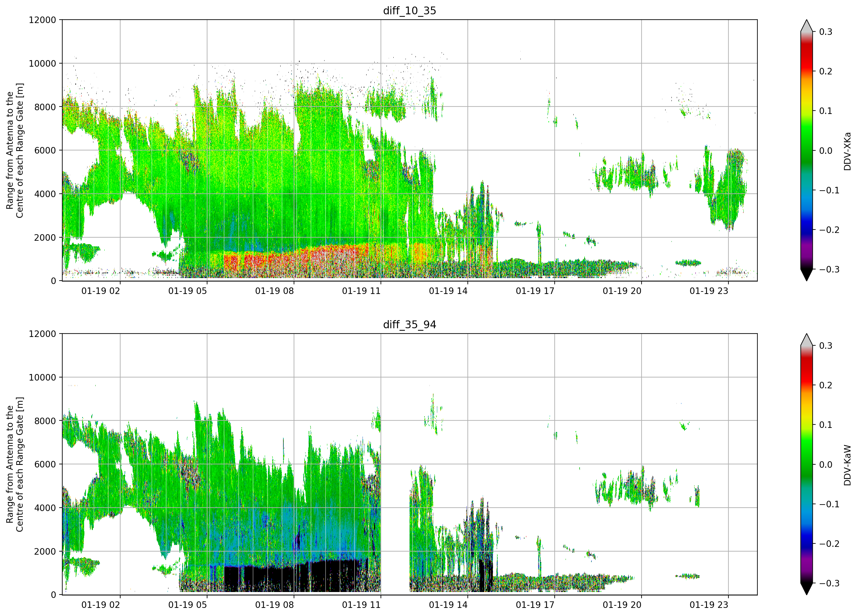
Task: Pick "01-19 14" tick under diff_35_94
Action: pyautogui.click(x=448, y=605)
